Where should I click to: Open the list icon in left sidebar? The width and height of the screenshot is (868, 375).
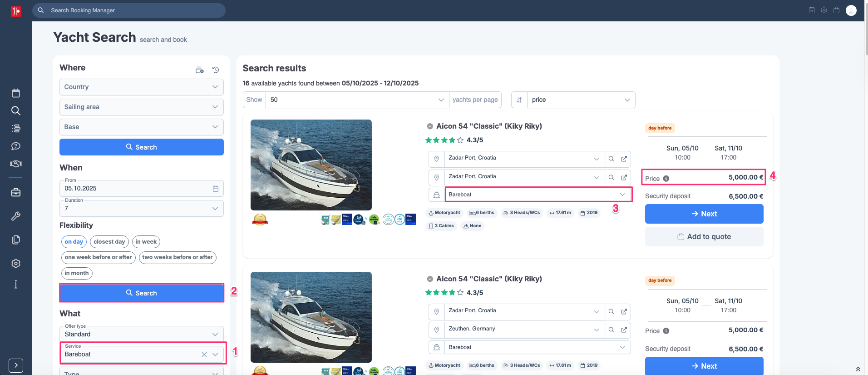click(x=16, y=128)
